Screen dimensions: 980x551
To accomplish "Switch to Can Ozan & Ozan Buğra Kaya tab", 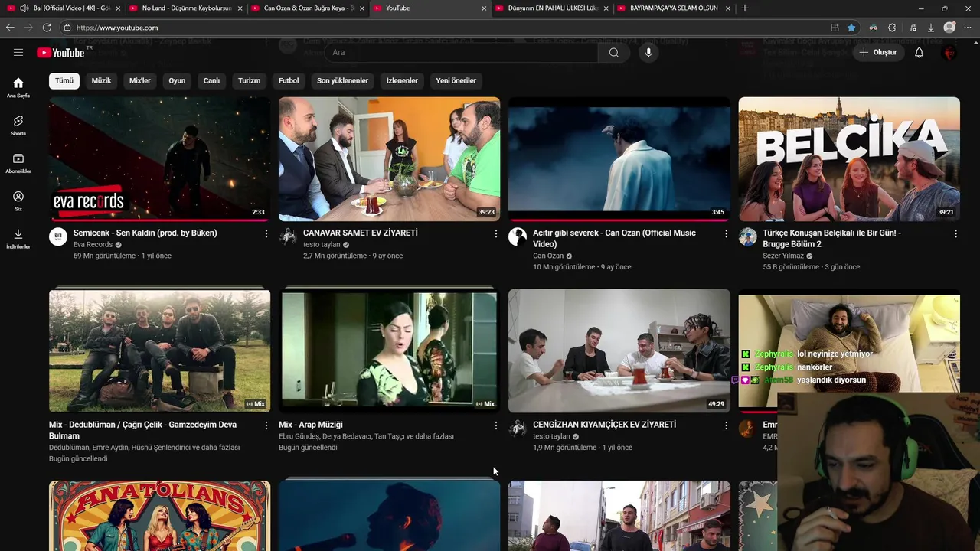I will [309, 8].
